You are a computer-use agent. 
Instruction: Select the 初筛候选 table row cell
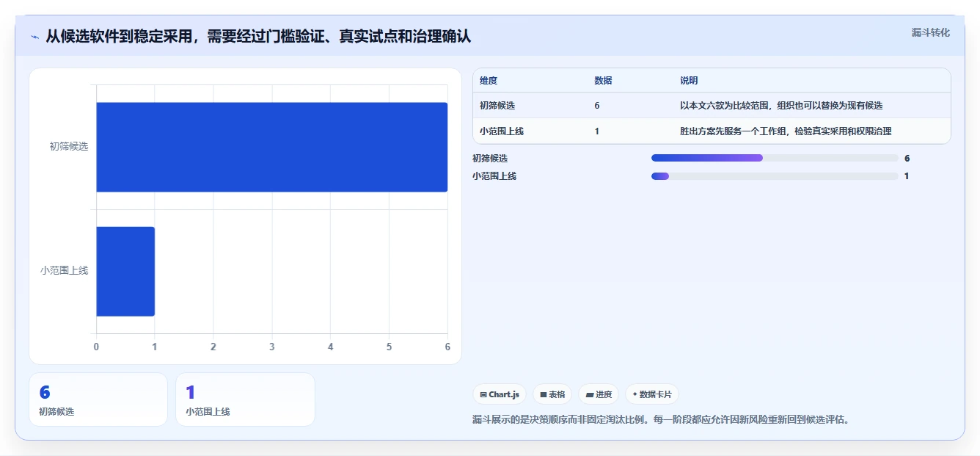497,106
